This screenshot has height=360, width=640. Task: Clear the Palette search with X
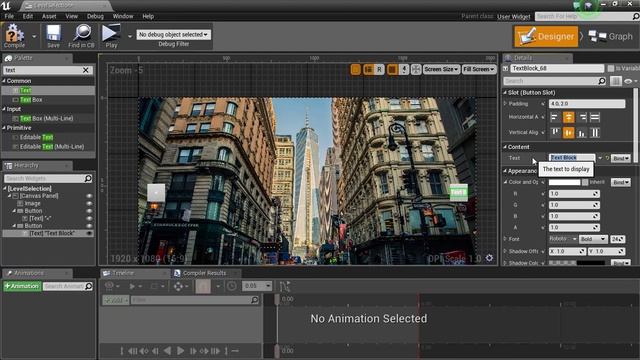click(x=86, y=70)
